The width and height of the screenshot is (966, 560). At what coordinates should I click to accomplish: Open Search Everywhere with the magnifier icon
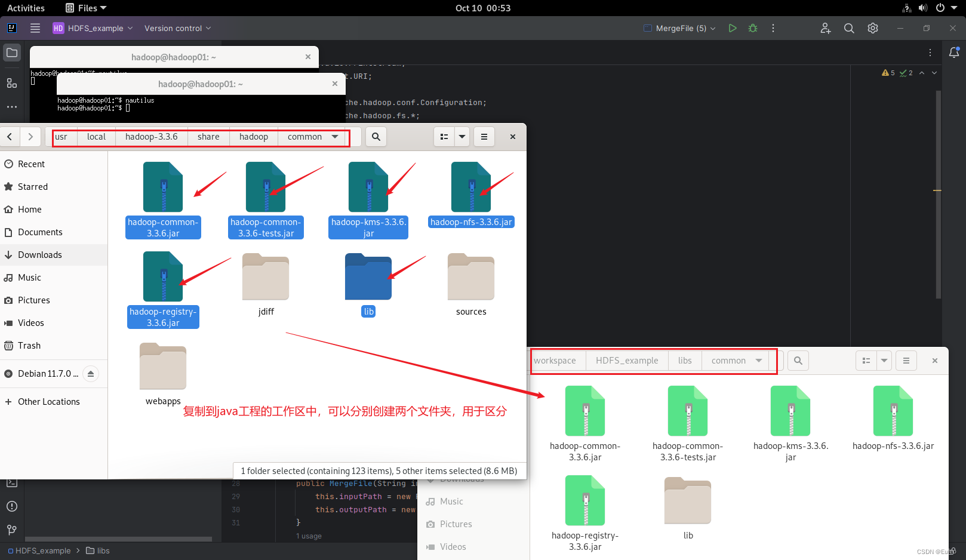849,28
